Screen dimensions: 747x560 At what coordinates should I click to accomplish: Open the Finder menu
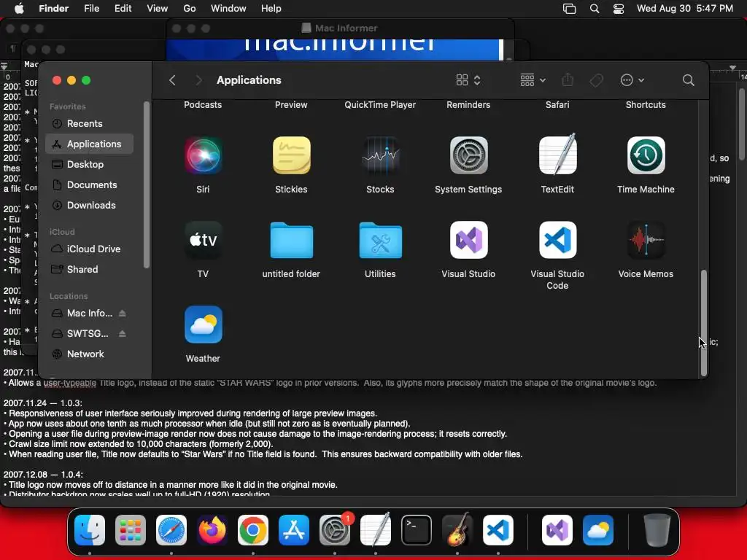53,8
